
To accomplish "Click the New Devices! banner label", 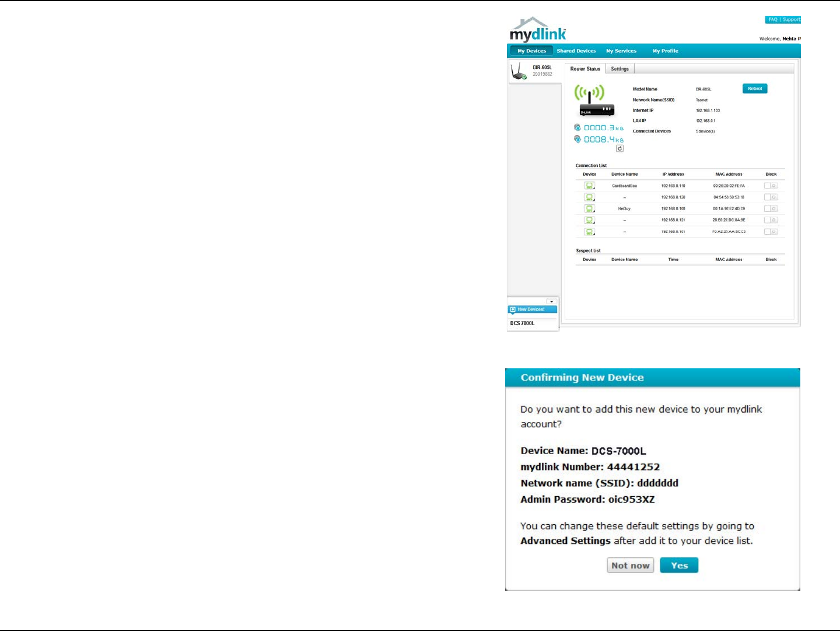I will tap(531, 309).
